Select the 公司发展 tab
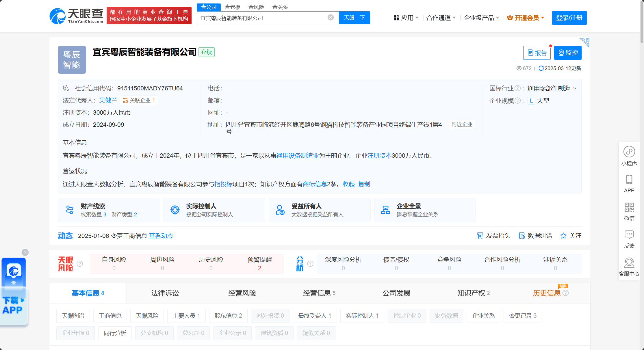This screenshot has height=350, width=644. point(396,293)
